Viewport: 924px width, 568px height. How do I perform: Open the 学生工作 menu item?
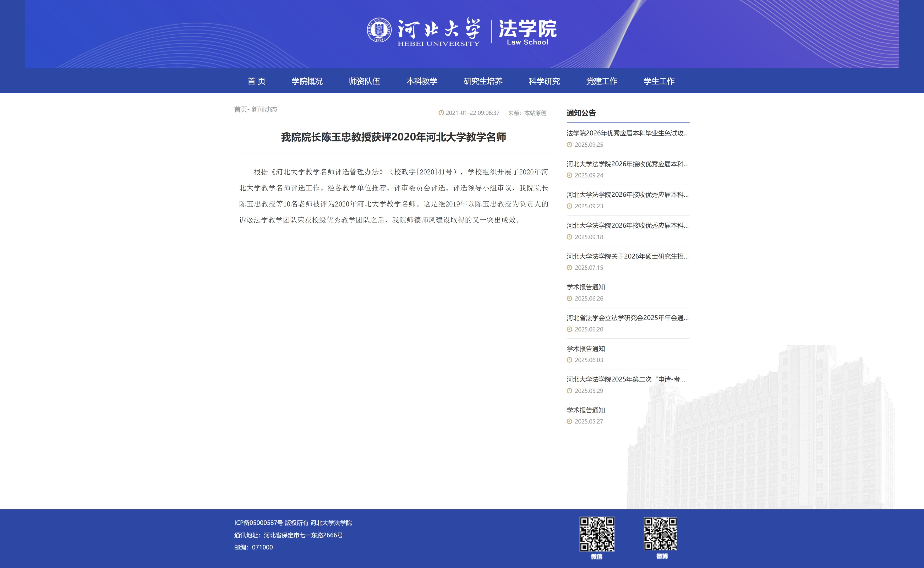(x=659, y=81)
